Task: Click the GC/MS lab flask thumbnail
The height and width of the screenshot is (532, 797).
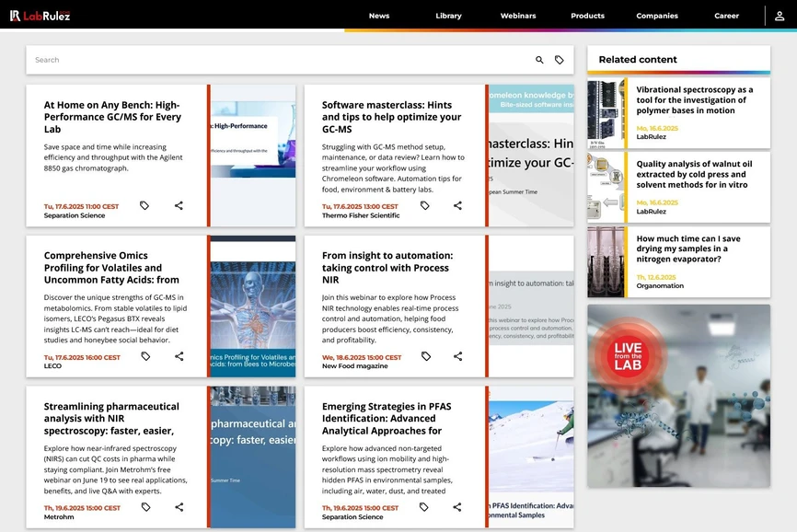Action: (253, 156)
